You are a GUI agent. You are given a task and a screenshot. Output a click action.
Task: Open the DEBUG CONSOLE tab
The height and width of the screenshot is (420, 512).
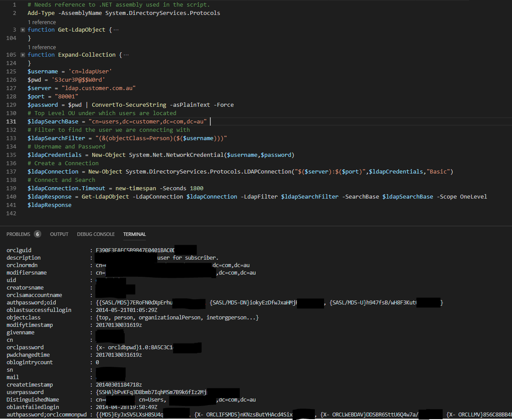(96, 234)
